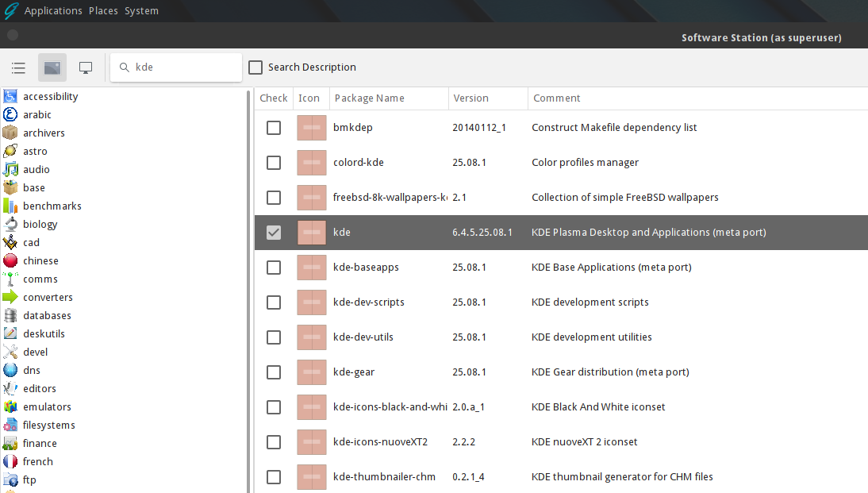This screenshot has height=493, width=868.
Task: Open the databases category icon
Action: click(x=10, y=315)
